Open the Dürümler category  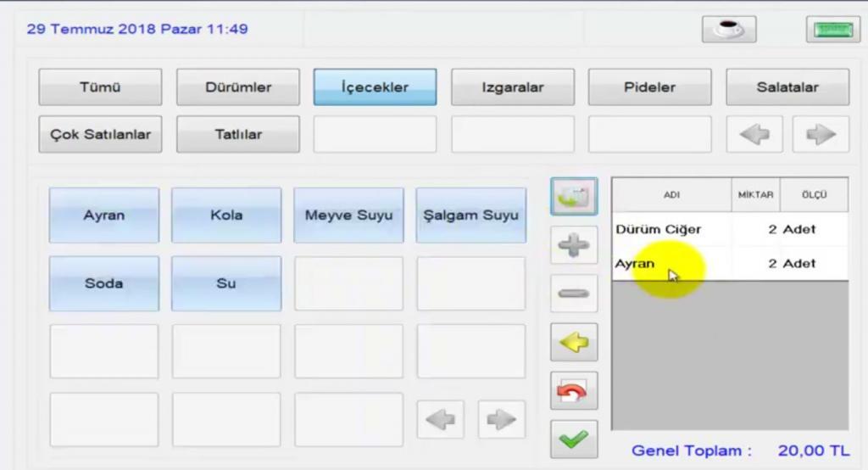click(238, 87)
